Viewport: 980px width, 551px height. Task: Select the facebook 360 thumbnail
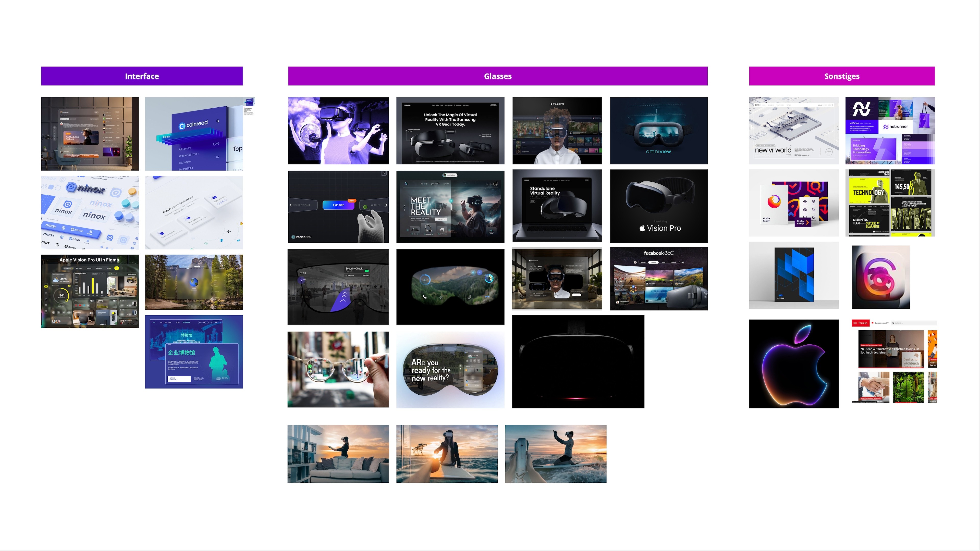658,279
